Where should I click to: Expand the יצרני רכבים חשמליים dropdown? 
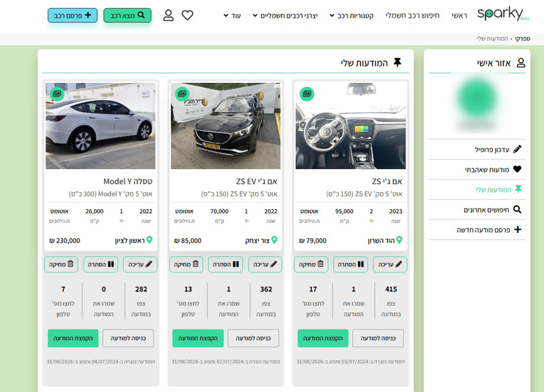(285, 15)
